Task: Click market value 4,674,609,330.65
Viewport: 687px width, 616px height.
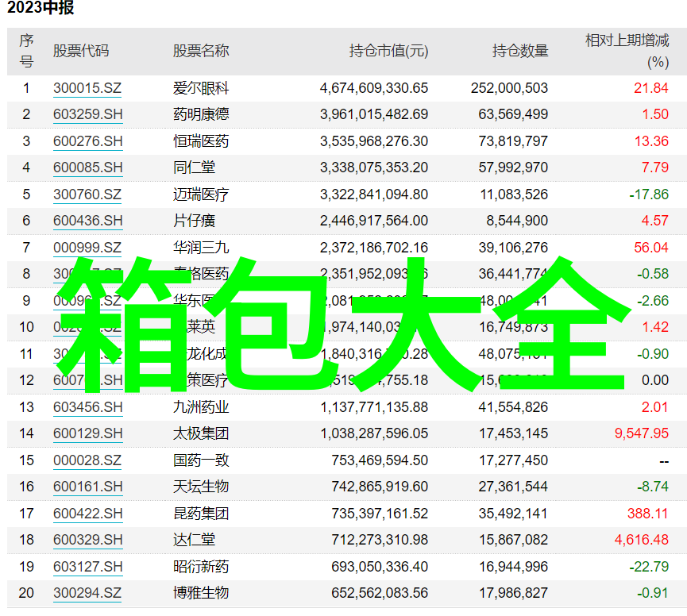Action: pyautogui.click(x=374, y=88)
